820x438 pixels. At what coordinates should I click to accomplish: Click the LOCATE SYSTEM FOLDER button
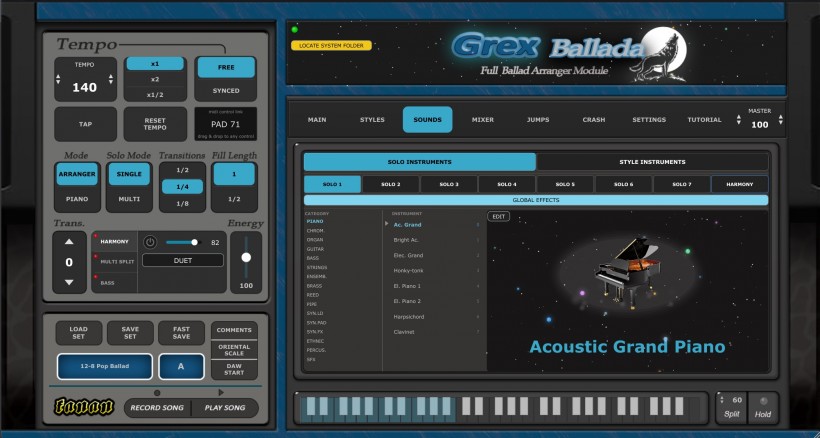[331, 46]
